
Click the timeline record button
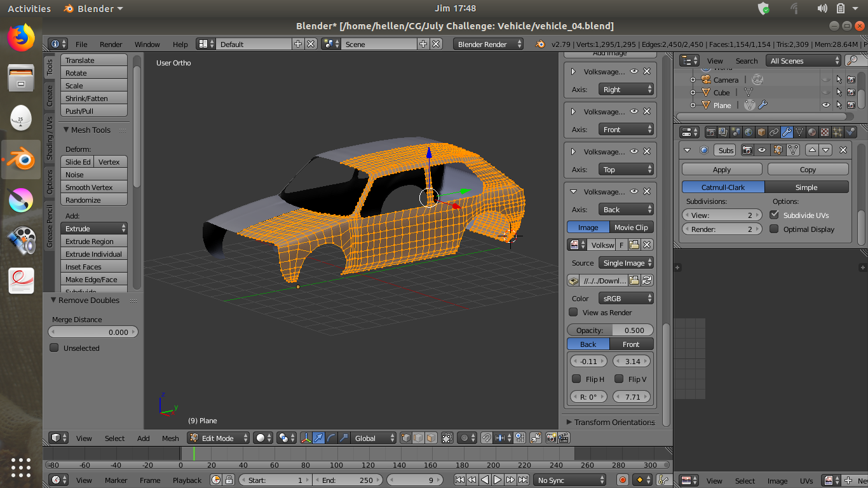click(623, 480)
